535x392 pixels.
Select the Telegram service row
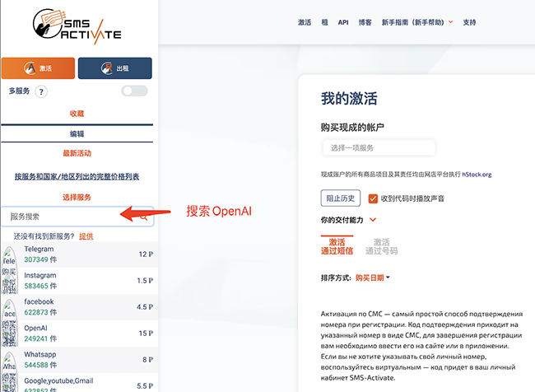[x=80, y=254]
